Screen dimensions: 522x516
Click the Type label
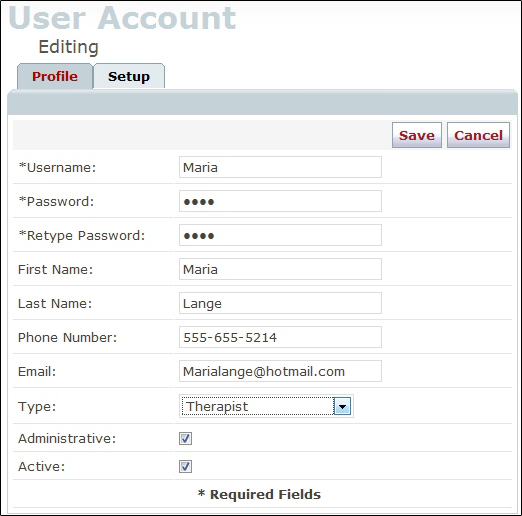click(37, 407)
